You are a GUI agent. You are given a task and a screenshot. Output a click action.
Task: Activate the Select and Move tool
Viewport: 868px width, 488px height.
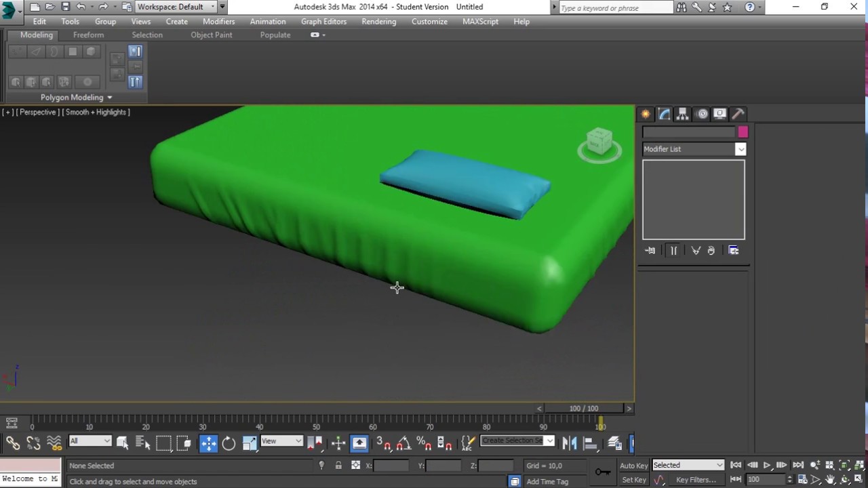[x=208, y=443]
